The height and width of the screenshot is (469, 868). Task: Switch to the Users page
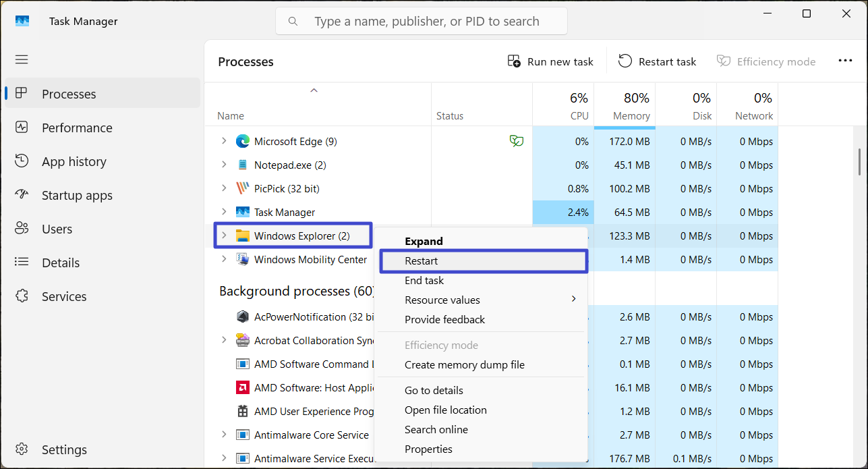click(57, 229)
